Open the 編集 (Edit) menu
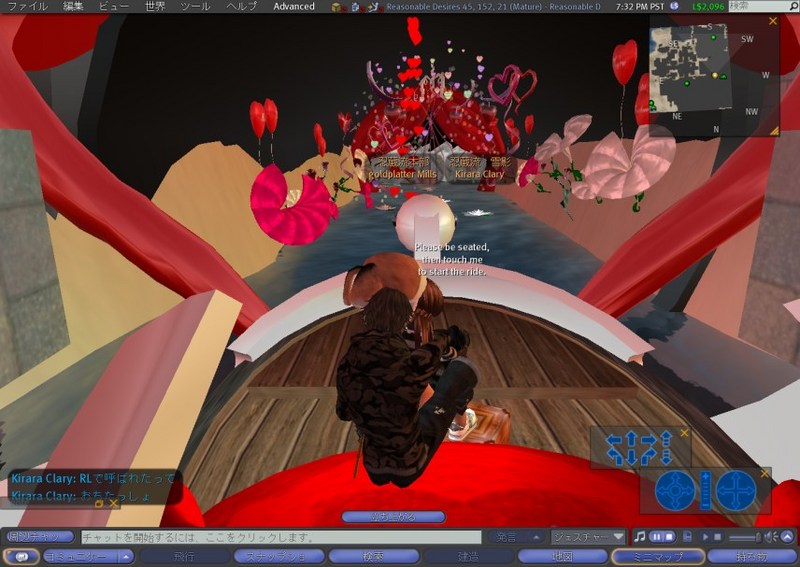Image resolution: width=800 pixels, height=567 pixels. point(72,7)
